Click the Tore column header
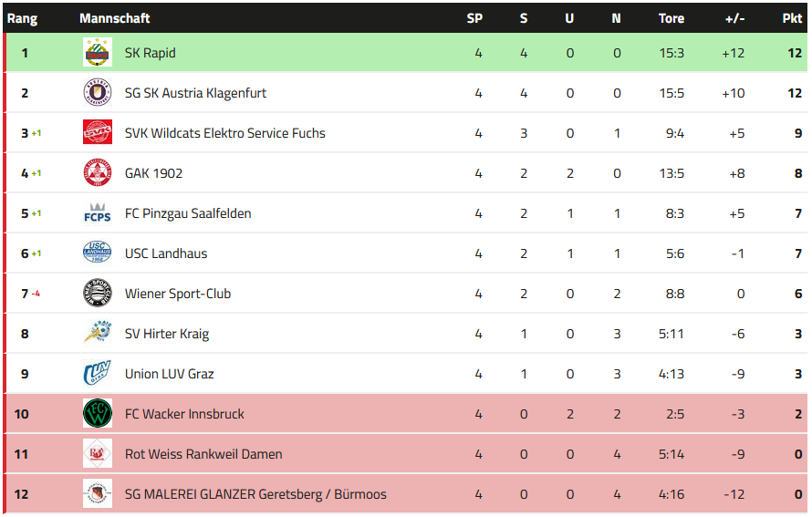Screen dimensions: 812x517 [671, 18]
